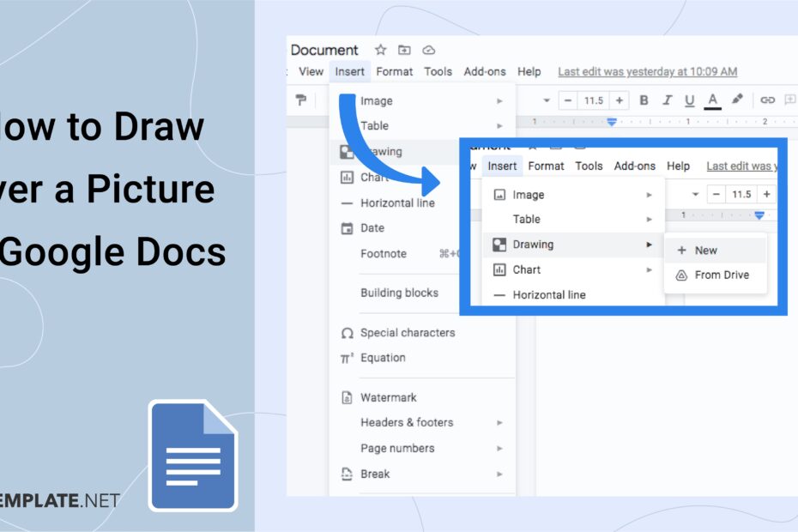Expand the Image submenu arrow in background menu
This screenshot has width=798, height=532.
pos(499,100)
